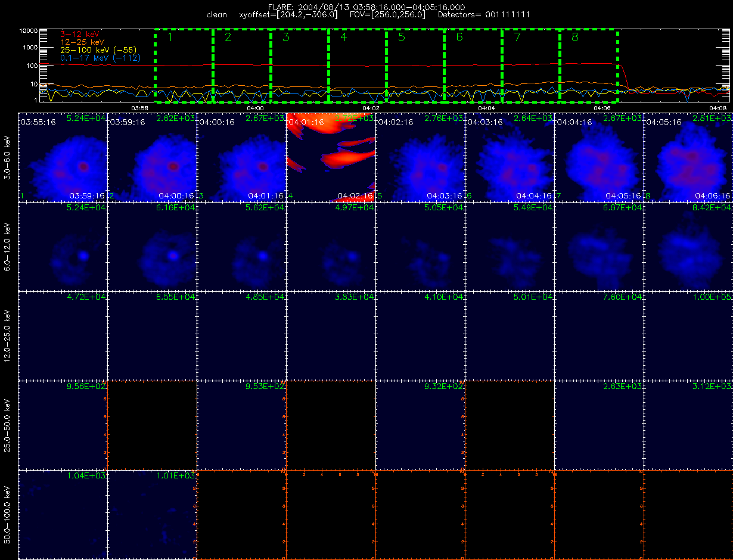
Task: Select the 6.0-12.0 keV image labeled 8.42E+04
Action: pos(688,247)
